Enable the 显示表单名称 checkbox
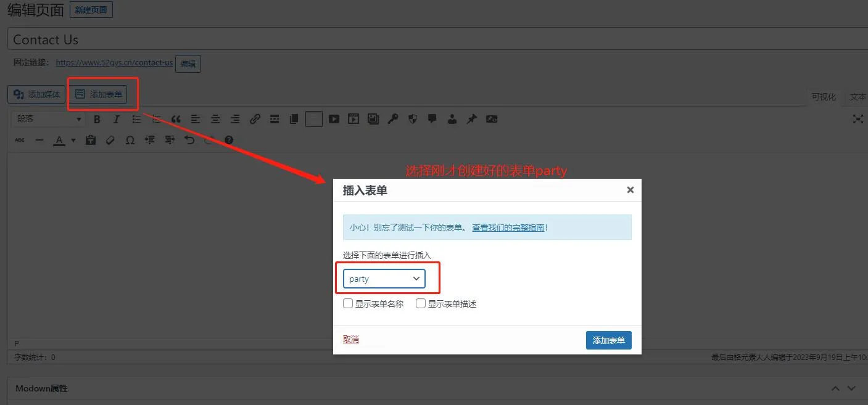Viewport: 868px width, 405px height. point(348,303)
